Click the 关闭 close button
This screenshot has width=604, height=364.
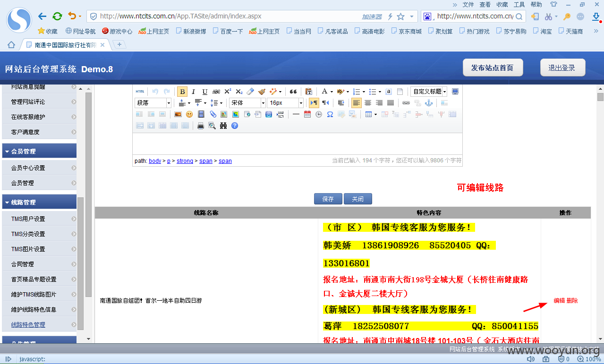(x=357, y=199)
